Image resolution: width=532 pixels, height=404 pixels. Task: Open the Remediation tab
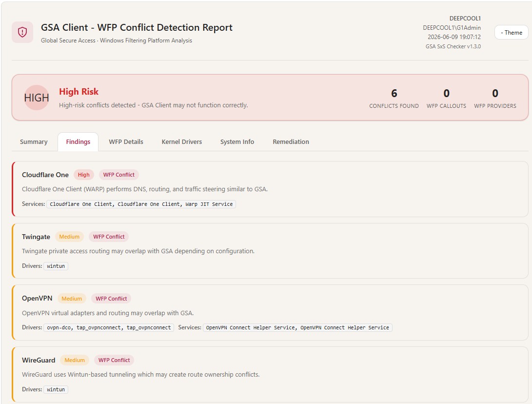[x=291, y=141]
